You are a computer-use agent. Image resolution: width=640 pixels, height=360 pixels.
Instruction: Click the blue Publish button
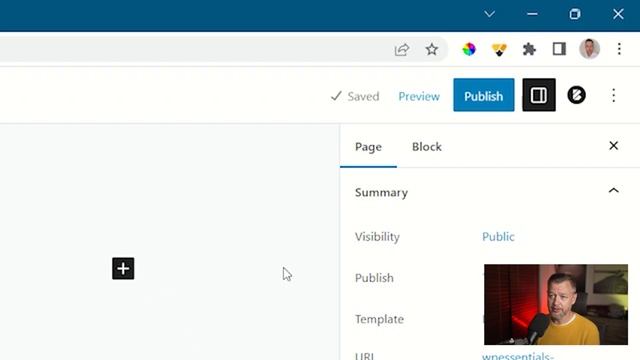[x=484, y=95]
